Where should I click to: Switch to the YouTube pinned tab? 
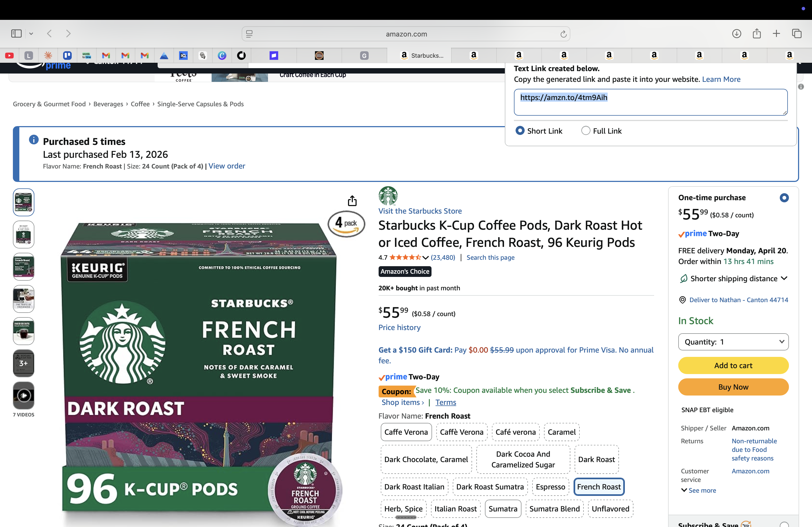9,55
